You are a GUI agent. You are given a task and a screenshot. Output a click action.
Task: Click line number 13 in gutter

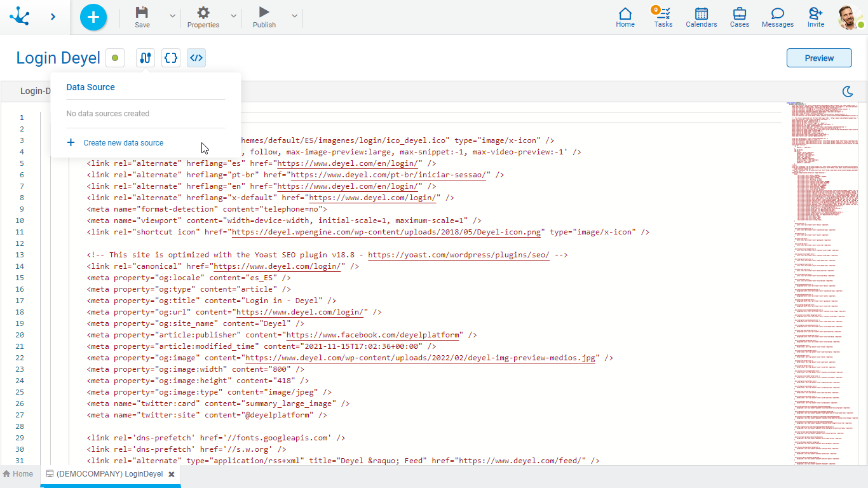coord(20,255)
